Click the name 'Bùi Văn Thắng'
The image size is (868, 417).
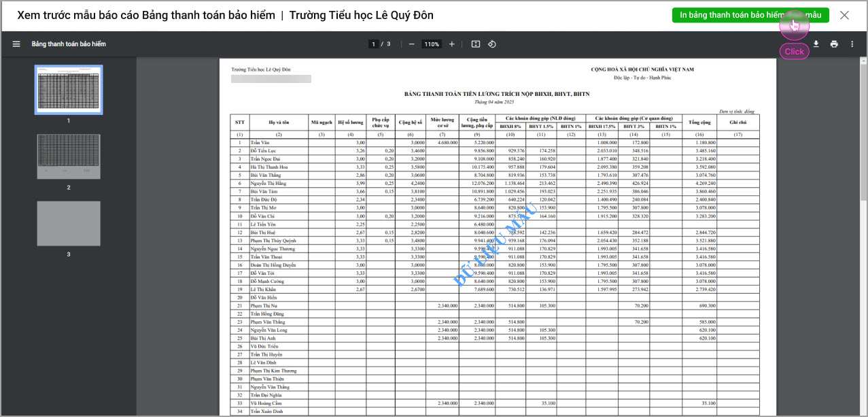pos(265,175)
